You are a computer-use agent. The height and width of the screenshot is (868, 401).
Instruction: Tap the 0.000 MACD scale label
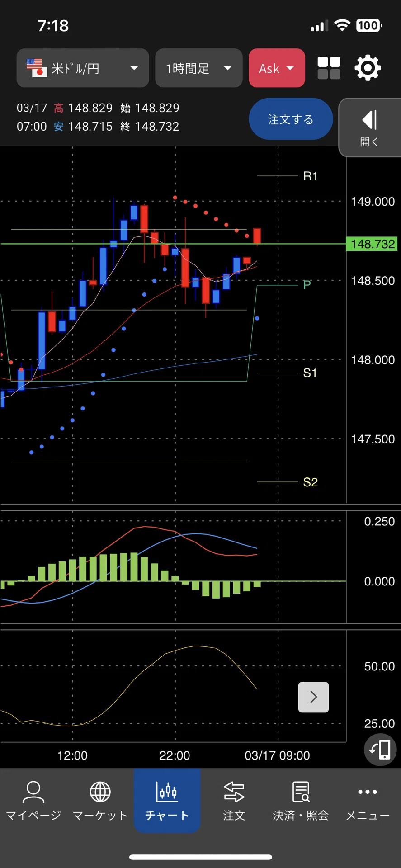pos(379,581)
